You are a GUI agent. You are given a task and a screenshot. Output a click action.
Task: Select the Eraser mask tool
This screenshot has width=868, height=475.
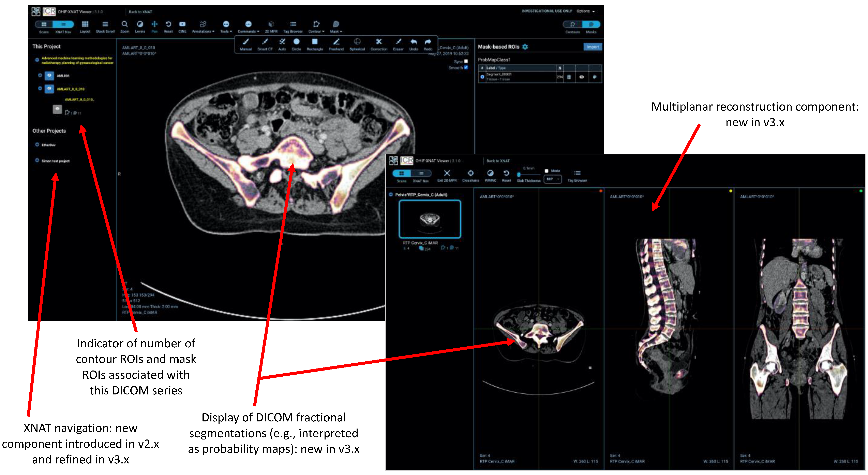[398, 44]
